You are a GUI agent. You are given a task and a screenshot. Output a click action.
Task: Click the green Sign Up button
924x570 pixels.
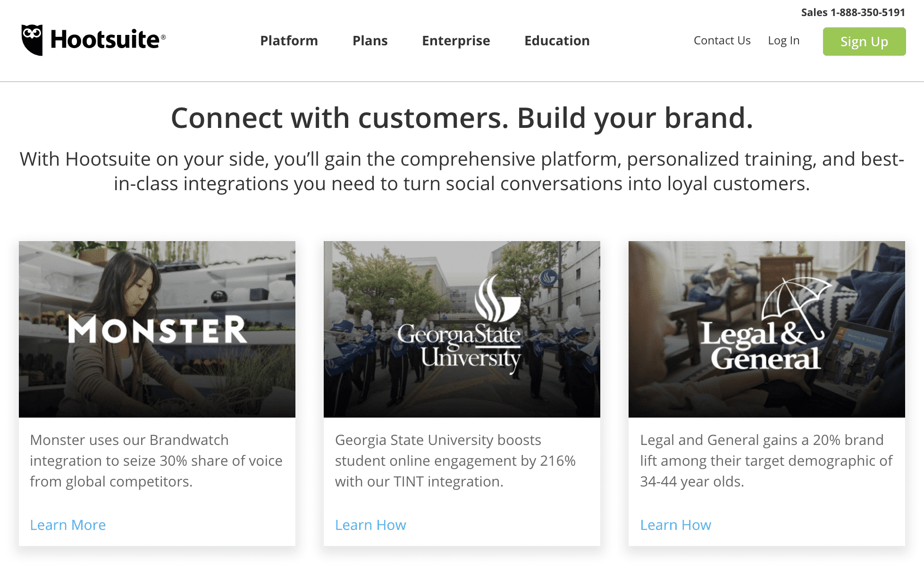coord(864,42)
